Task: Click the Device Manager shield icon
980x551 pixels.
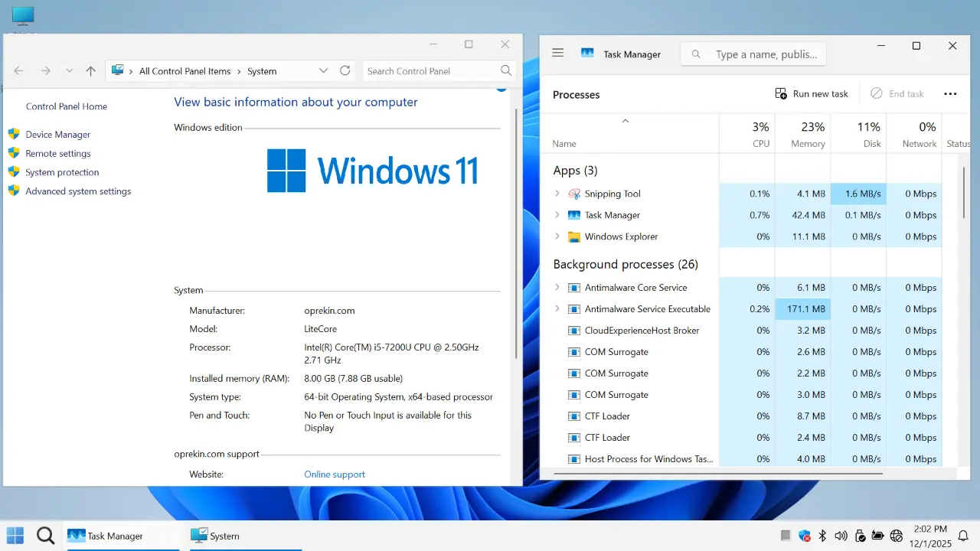Action: tap(14, 134)
